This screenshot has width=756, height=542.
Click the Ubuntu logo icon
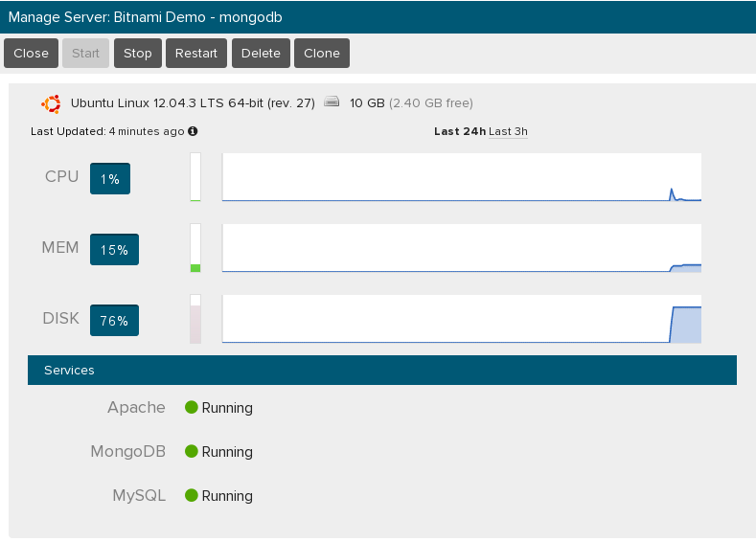[x=51, y=103]
